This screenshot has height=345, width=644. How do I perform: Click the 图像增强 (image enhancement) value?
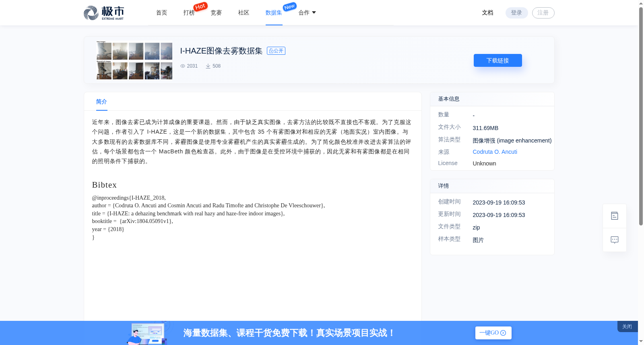click(x=512, y=140)
